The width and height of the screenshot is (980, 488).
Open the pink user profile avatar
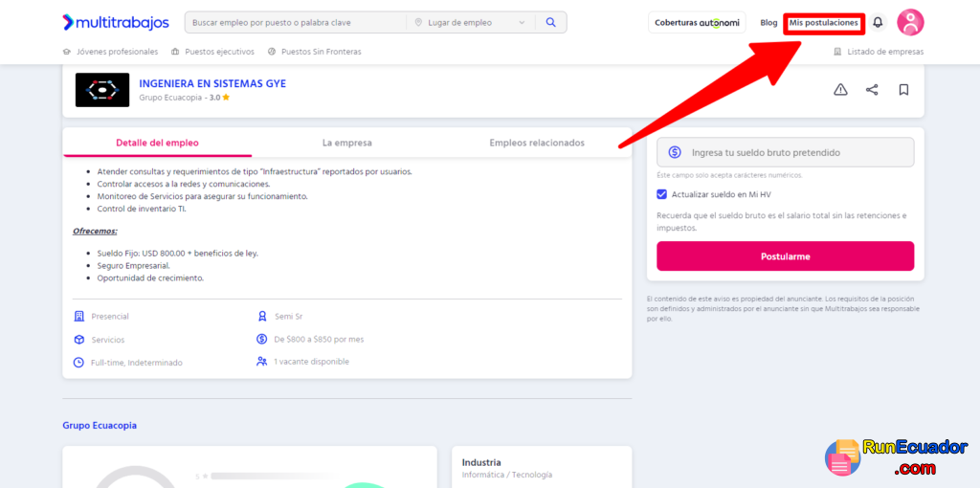tap(910, 23)
